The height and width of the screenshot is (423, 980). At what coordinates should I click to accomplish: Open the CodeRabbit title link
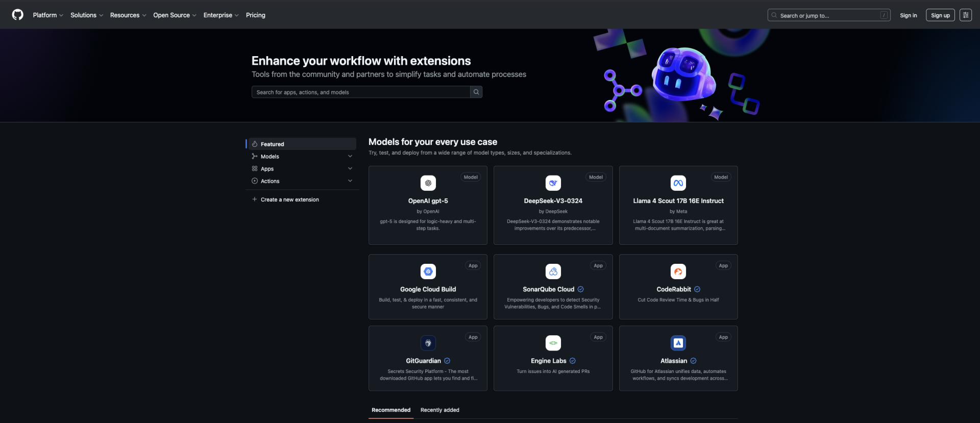[674, 289]
